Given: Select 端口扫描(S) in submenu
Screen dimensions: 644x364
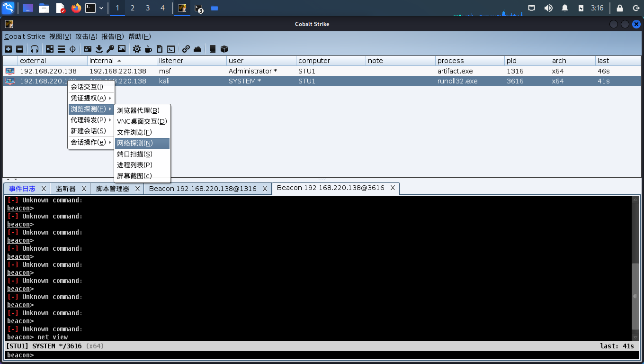Looking at the screenshot, I should pos(142,154).
